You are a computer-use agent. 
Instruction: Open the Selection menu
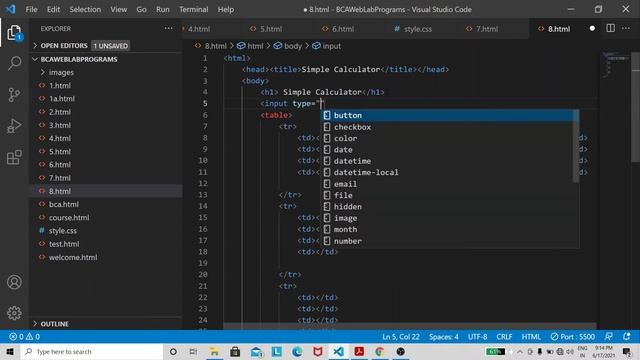85,9
